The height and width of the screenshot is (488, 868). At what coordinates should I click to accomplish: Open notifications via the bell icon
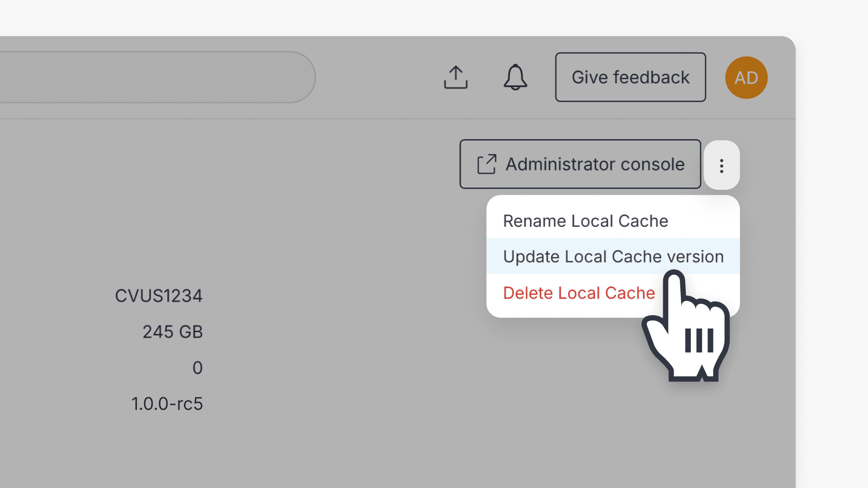click(515, 77)
